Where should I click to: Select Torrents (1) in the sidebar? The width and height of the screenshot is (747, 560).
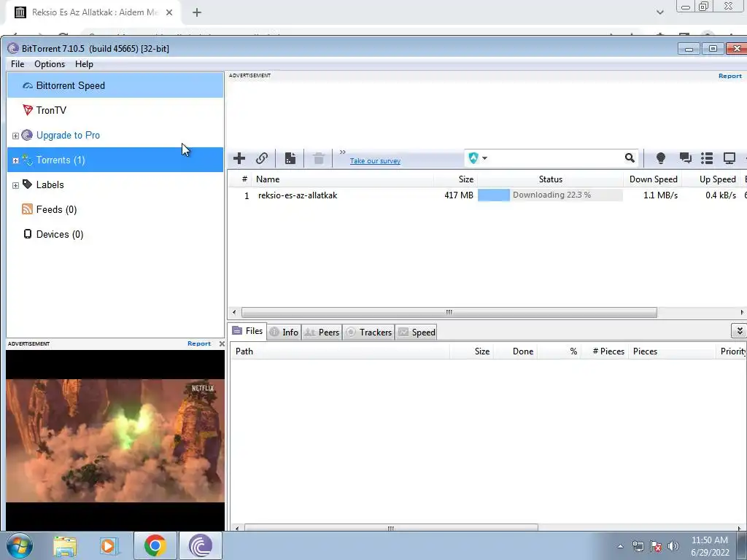(115, 160)
